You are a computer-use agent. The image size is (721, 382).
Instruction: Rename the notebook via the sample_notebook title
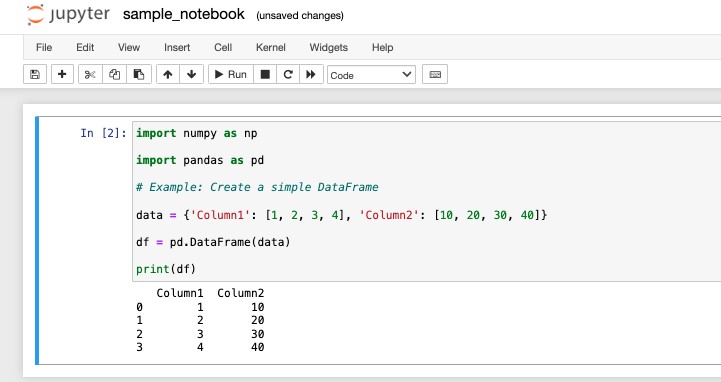[x=183, y=14]
